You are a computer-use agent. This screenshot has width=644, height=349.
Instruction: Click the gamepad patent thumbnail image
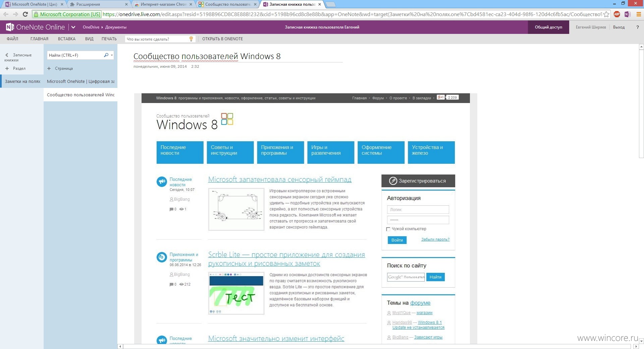(236, 209)
